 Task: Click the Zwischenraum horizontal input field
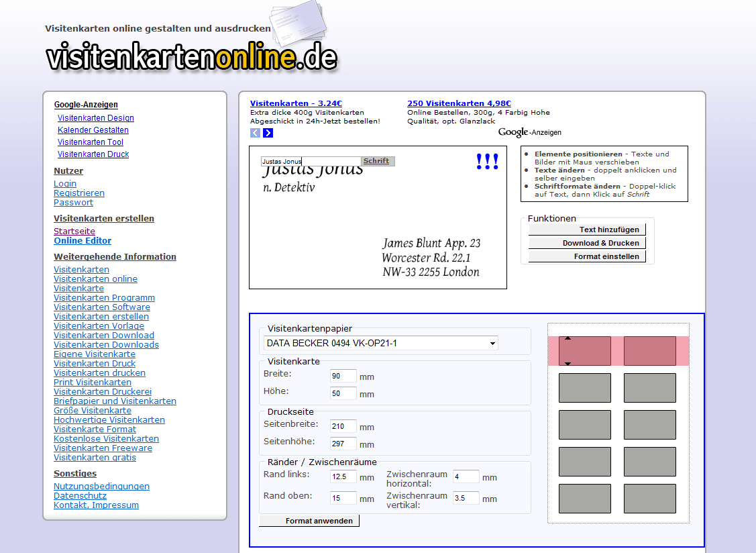[466, 476]
